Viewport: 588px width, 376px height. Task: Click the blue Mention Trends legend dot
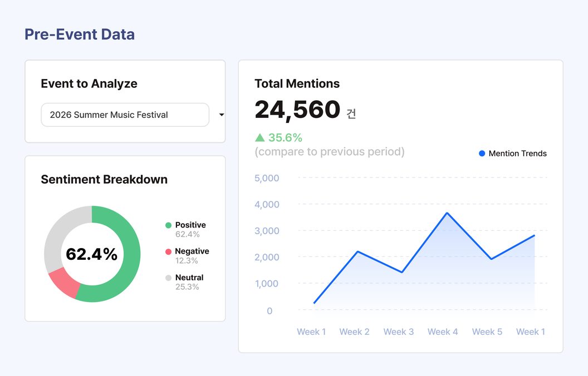482,153
